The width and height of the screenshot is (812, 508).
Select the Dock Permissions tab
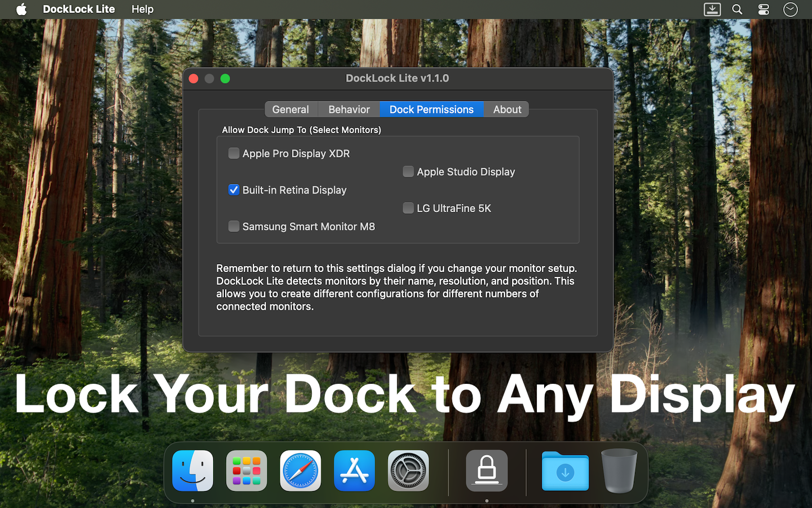point(432,110)
